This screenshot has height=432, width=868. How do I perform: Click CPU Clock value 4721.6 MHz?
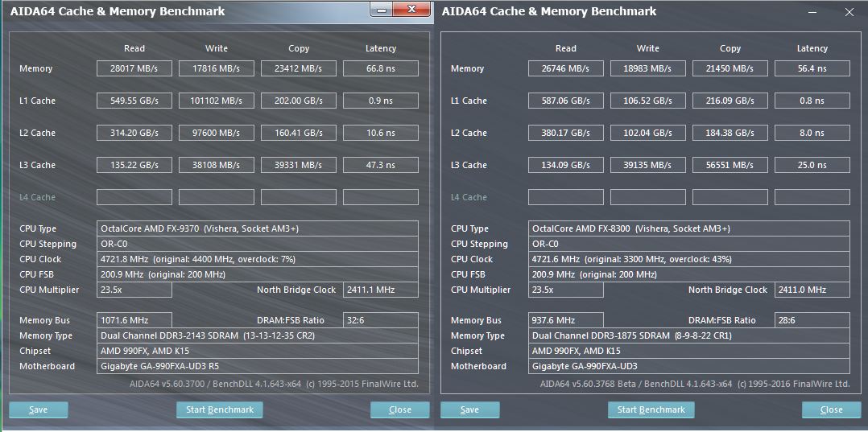pyautogui.click(x=688, y=259)
